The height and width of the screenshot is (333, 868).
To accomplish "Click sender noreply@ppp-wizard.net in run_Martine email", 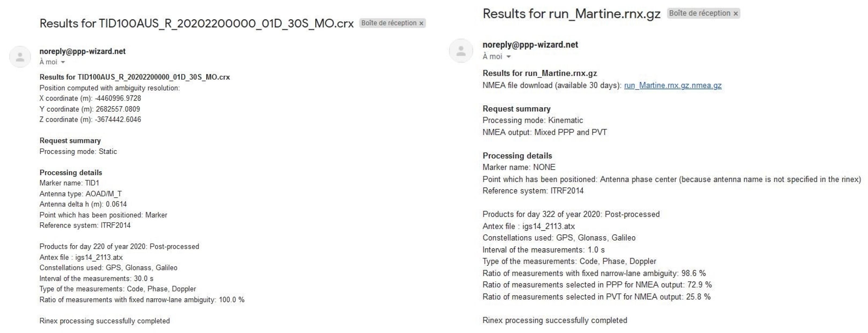I will pos(530,45).
